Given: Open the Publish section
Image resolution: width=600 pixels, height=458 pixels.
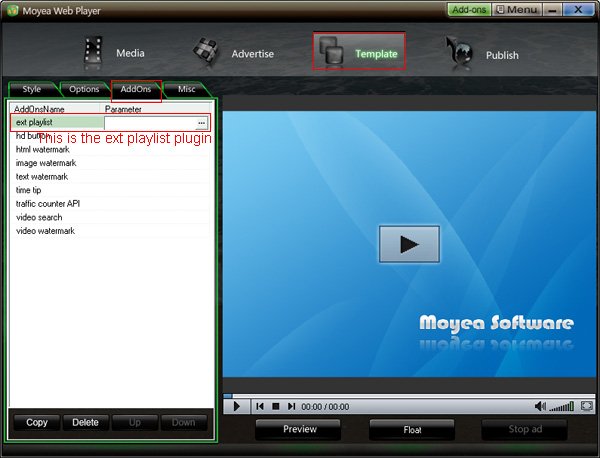Looking at the screenshot, I should [481, 54].
